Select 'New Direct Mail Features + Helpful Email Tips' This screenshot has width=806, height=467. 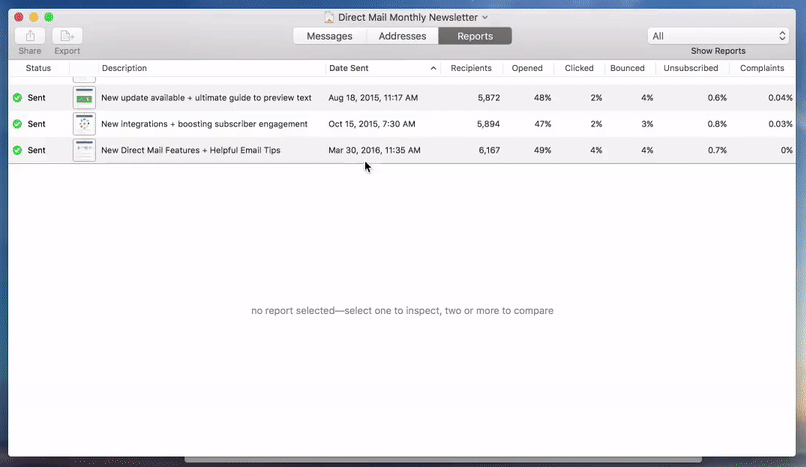(191, 150)
